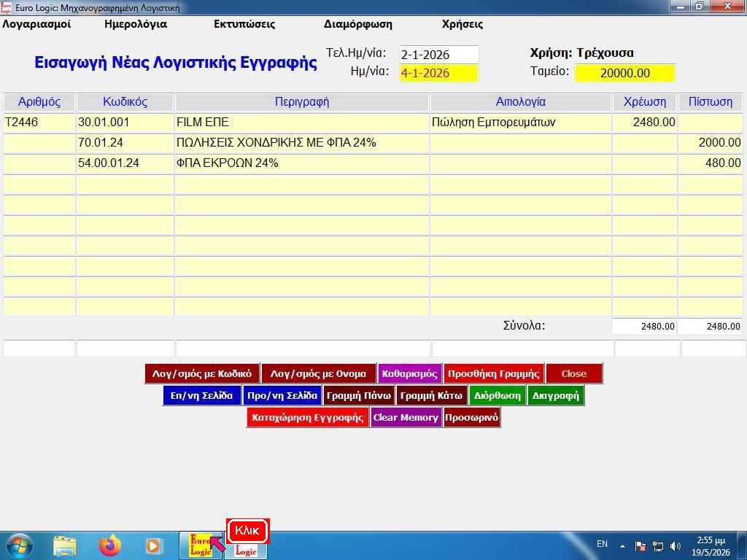
Task: Click the network tray icon
Action: tap(658, 545)
